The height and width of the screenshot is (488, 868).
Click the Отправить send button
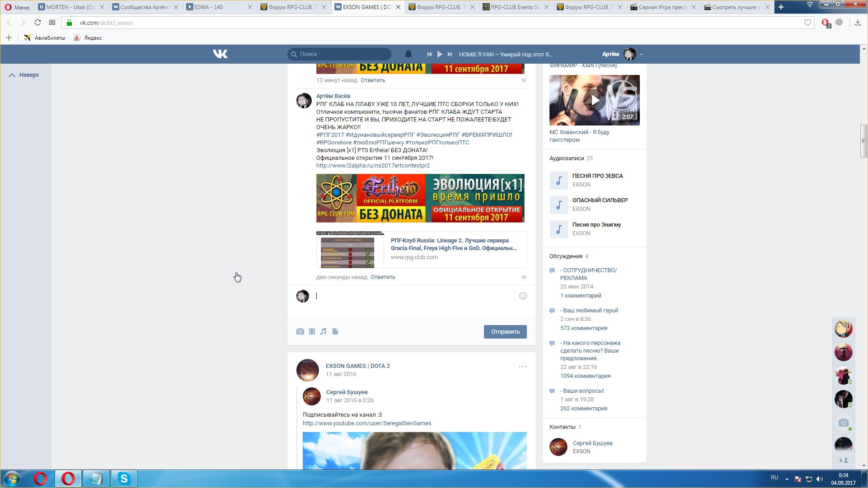tap(505, 332)
